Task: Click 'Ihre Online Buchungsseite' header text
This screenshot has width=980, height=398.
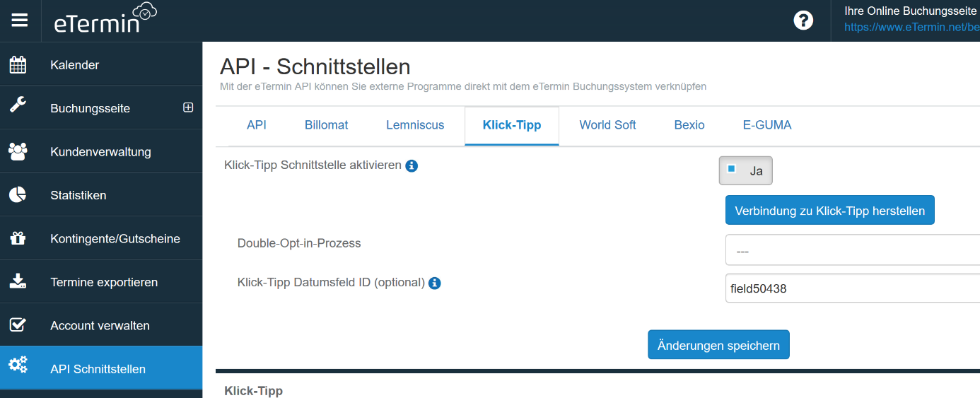Action: (911, 11)
